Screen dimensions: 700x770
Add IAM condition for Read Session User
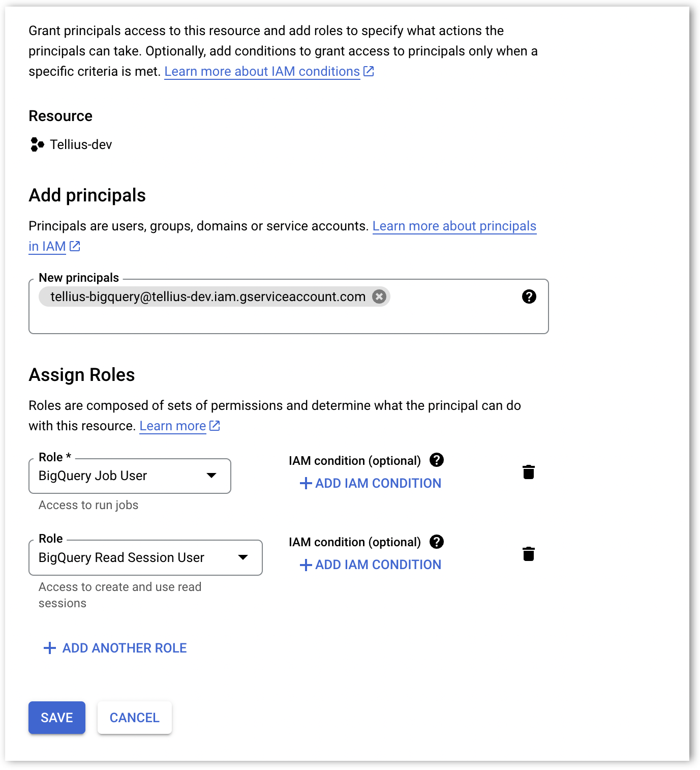(x=371, y=565)
